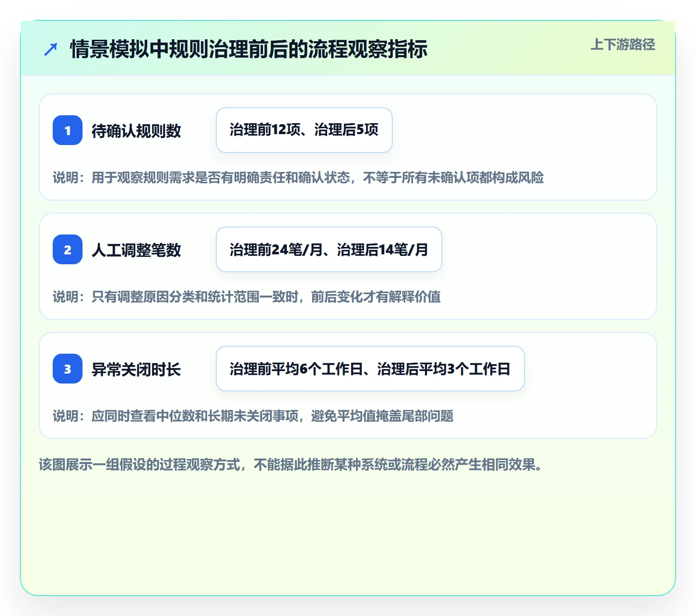Click the blue number 1 badge
The height and width of the screenshot is (616, 696).
click(x=68, y=130)
